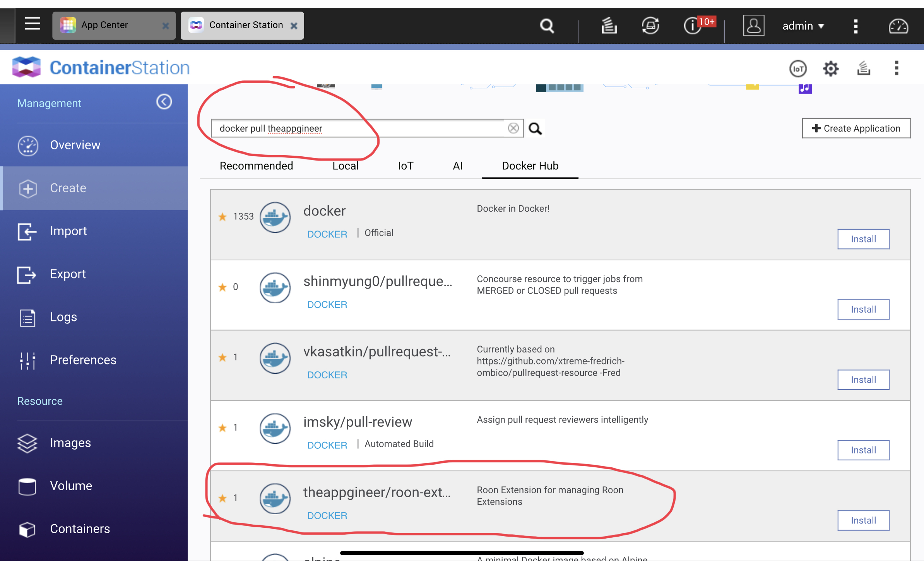This screenshot has width=924, height=561.
Task: Expand the admin account dropdown
Action: point(803,26)
